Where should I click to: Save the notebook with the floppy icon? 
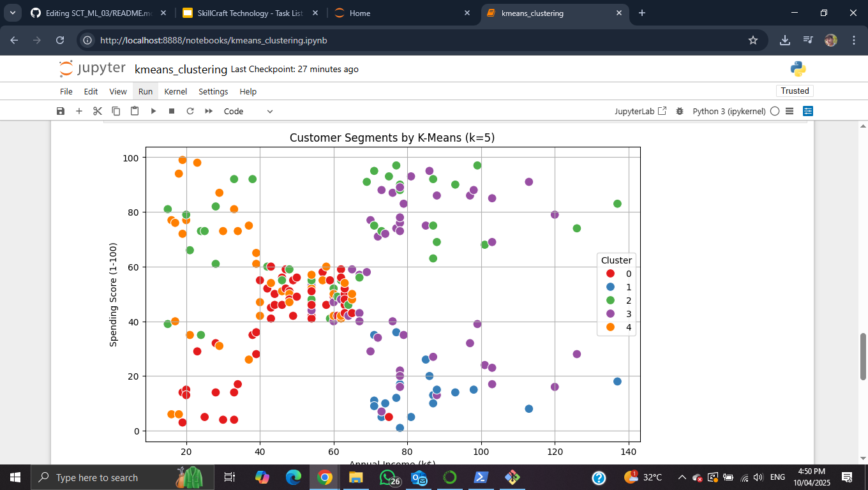[61, 111]
